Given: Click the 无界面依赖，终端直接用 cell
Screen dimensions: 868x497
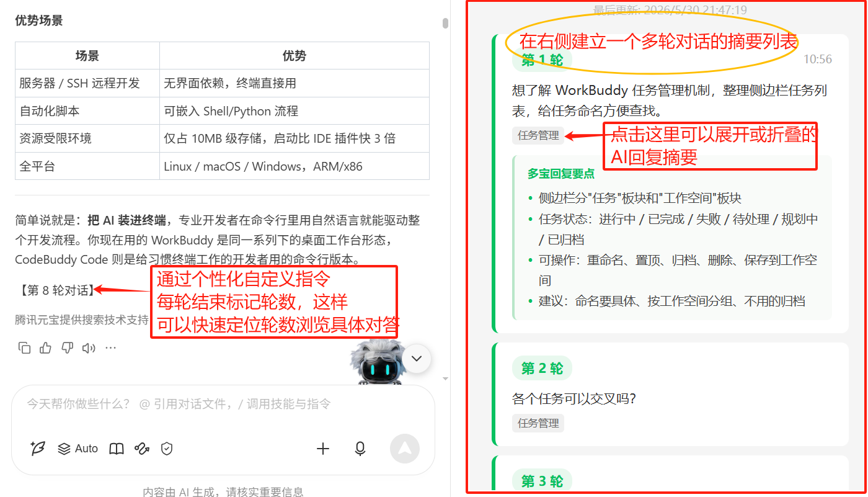Looking at the screenshot, I should click(x=294, y=83).
